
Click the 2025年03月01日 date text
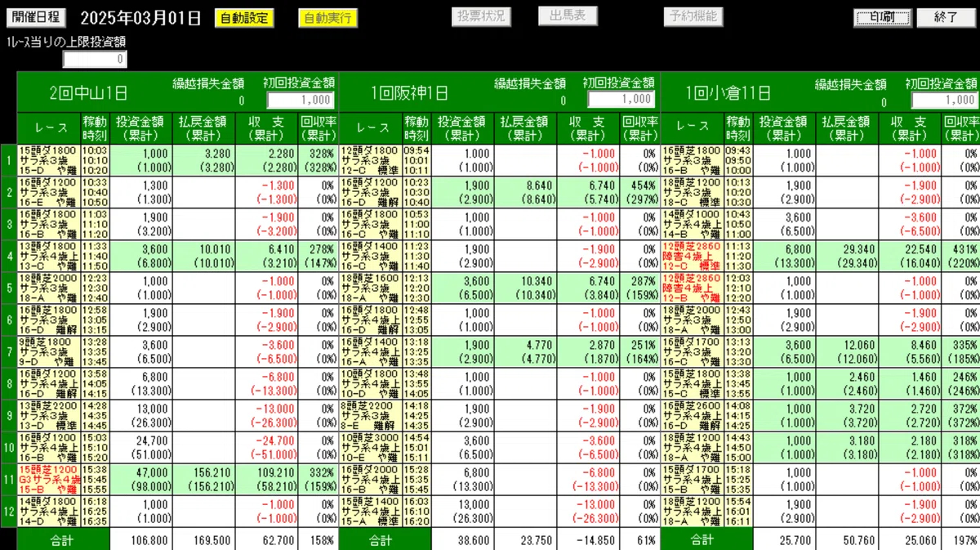(141, 17)
